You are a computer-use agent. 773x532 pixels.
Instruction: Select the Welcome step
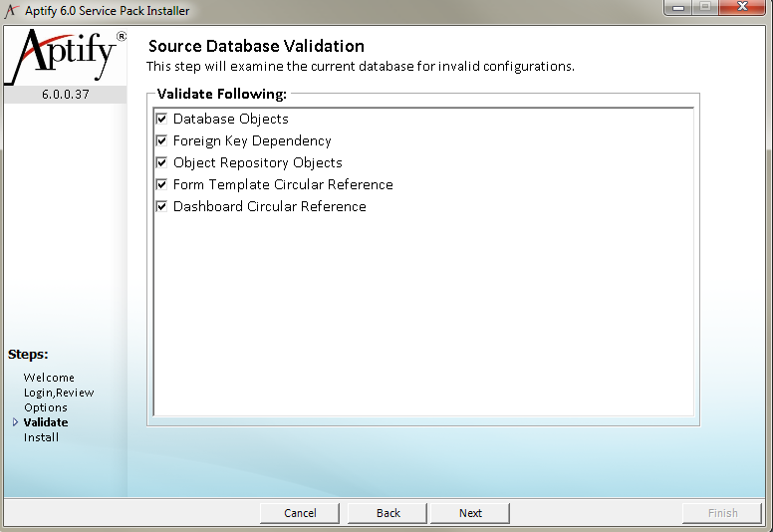tap(49, 378)
